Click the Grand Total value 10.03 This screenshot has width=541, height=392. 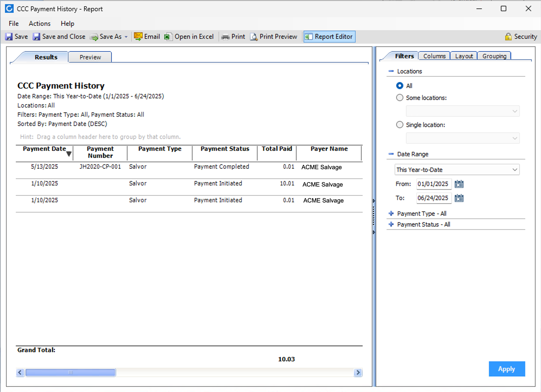click(286, 359)
